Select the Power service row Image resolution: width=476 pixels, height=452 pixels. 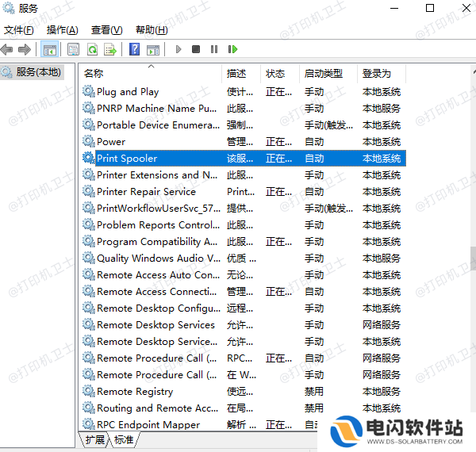(x=244, y=141)
